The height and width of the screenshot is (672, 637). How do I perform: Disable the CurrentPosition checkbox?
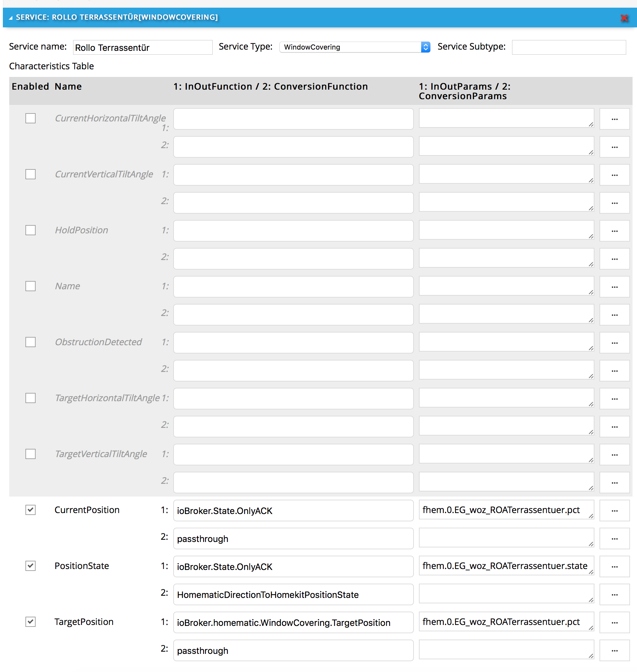click(31, 510)
